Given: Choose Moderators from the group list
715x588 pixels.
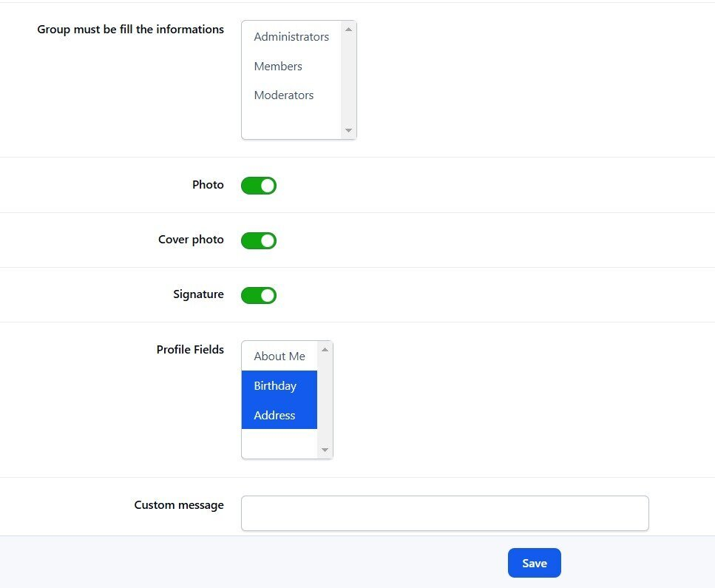Looking at the screenshot, I should [284, 95].
